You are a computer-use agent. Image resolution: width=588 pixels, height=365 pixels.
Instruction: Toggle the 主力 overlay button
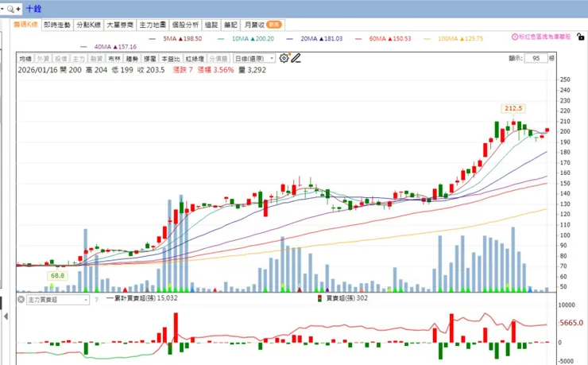click(79, 59)
